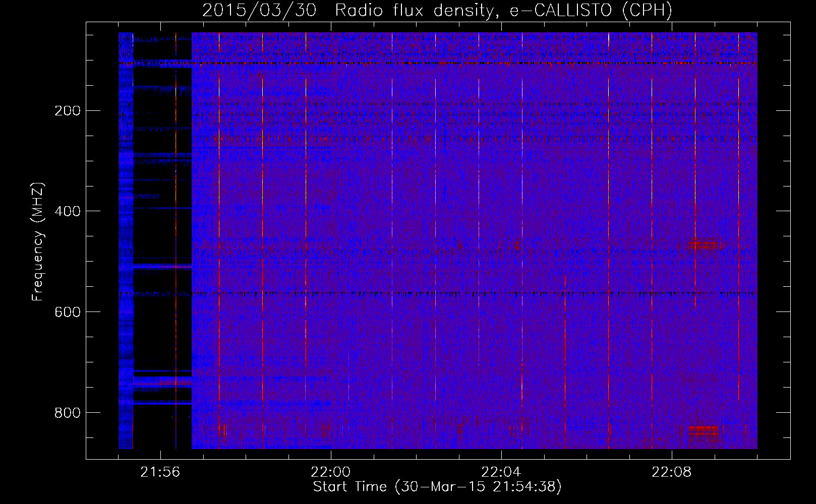The height and width of the screenshot is (504, 816).
Task: Click the '21:56' time axis label
Action: pos(160,472)
